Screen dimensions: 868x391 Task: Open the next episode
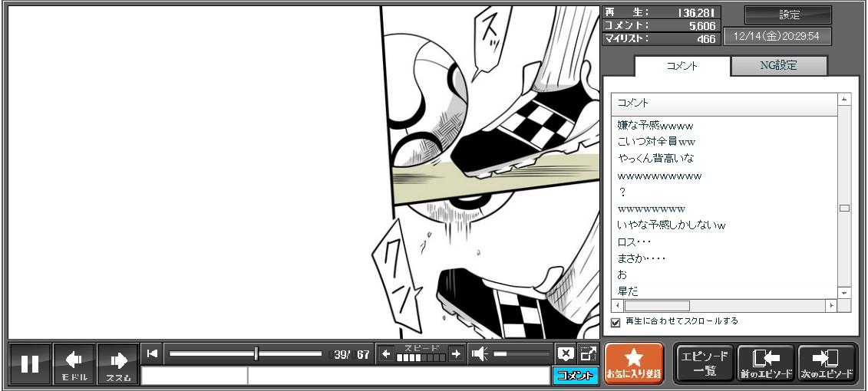click(x=827, y=363)
